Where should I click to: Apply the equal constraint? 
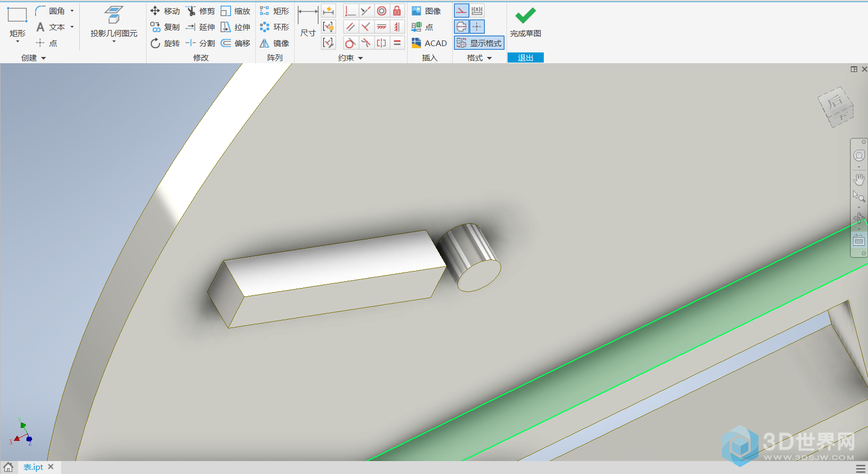coord(397,43)
